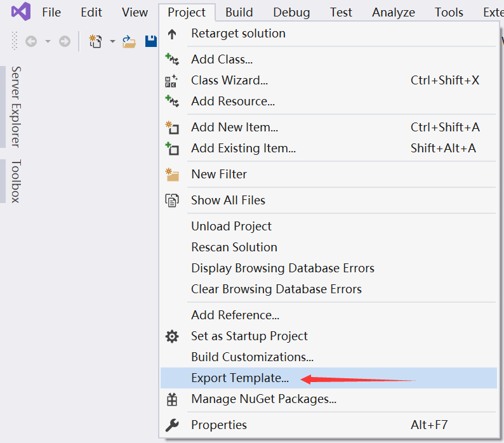Click the Class Wizard icon
The image size is (504, 443).
pyautogui.click(x=171, y=81)
